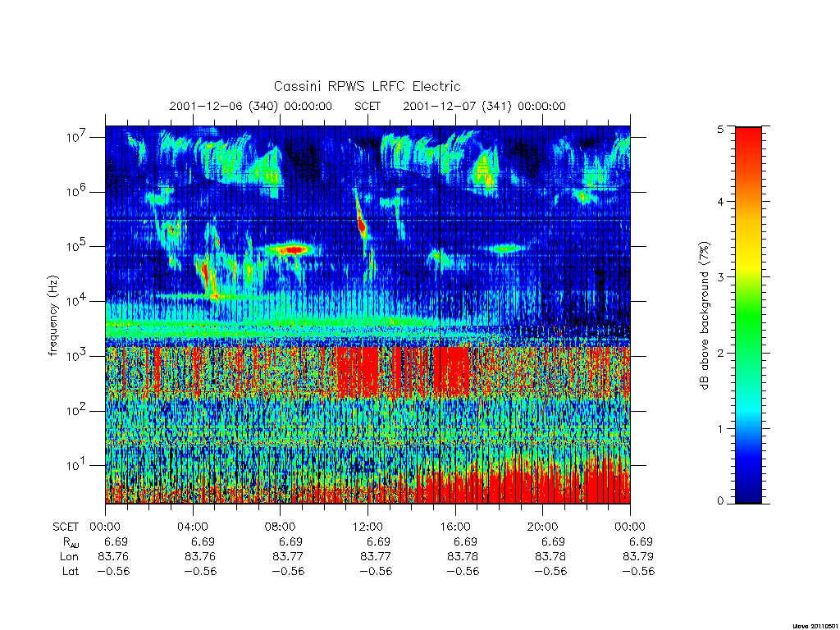This screenshot has height=630, width=840.
Task: Click the '16:00' time axis label
Action: [455, 527]
